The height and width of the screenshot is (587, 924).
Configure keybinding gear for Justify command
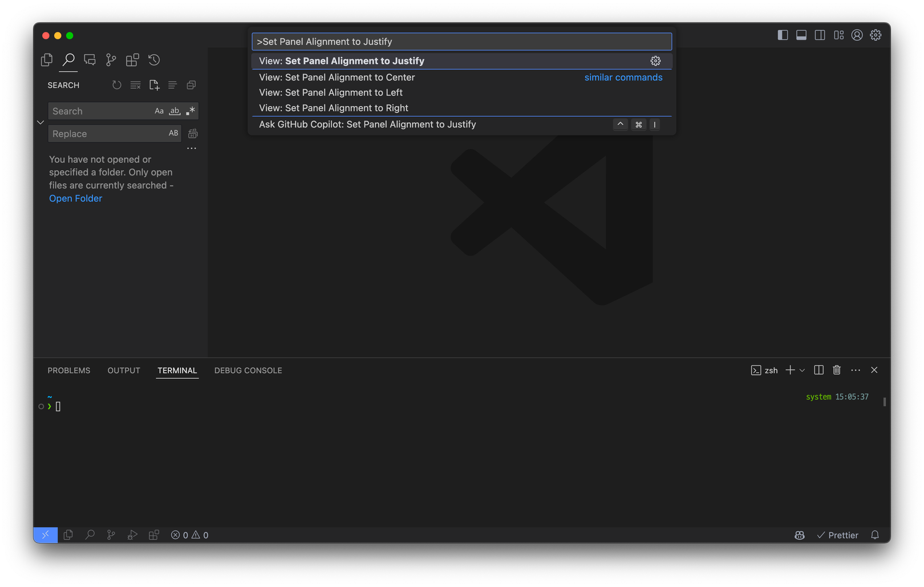[655, 61]
